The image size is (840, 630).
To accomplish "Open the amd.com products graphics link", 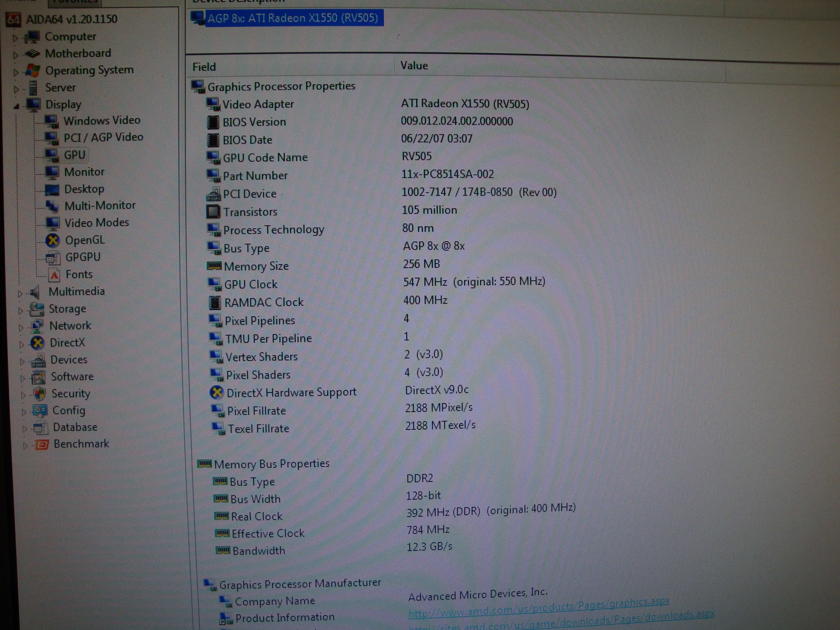I will pyautogui.click(x=539, y=608).
